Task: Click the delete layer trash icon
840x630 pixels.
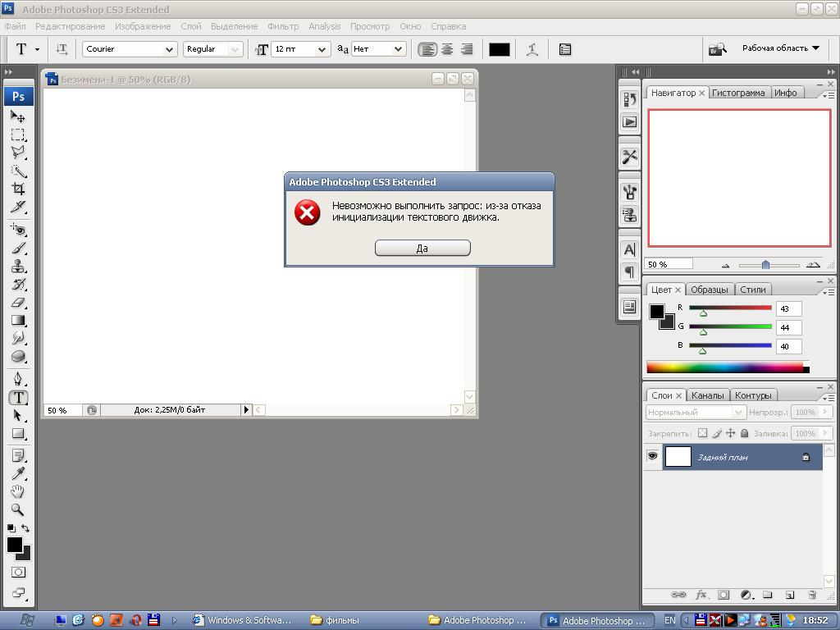Action: click(x=812, y=595)
